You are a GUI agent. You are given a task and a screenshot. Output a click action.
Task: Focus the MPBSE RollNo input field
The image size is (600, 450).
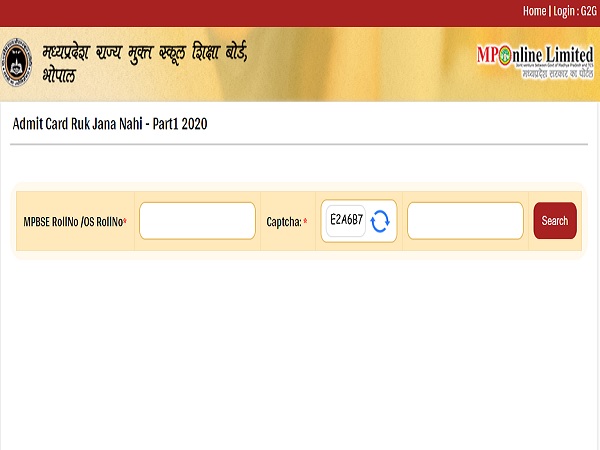pyautogui.click(x=197, y=221)
